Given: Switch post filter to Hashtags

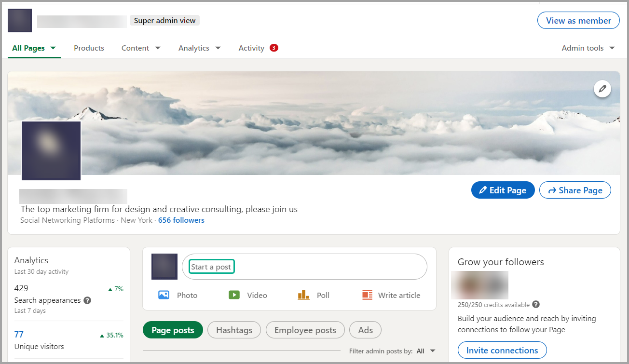Looking at the screenshot, I should tap(234, 330).
